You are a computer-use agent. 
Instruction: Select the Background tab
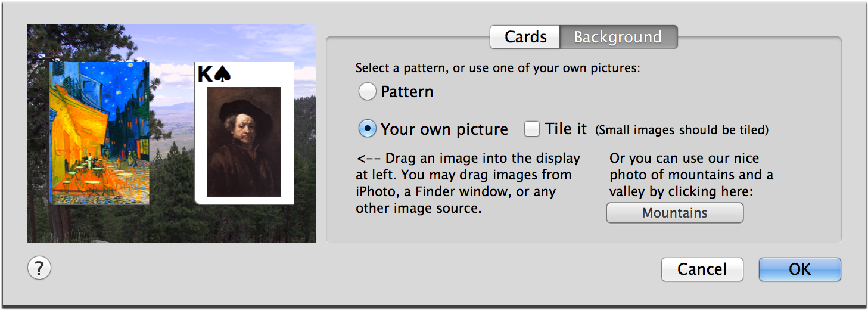(618, 37)
